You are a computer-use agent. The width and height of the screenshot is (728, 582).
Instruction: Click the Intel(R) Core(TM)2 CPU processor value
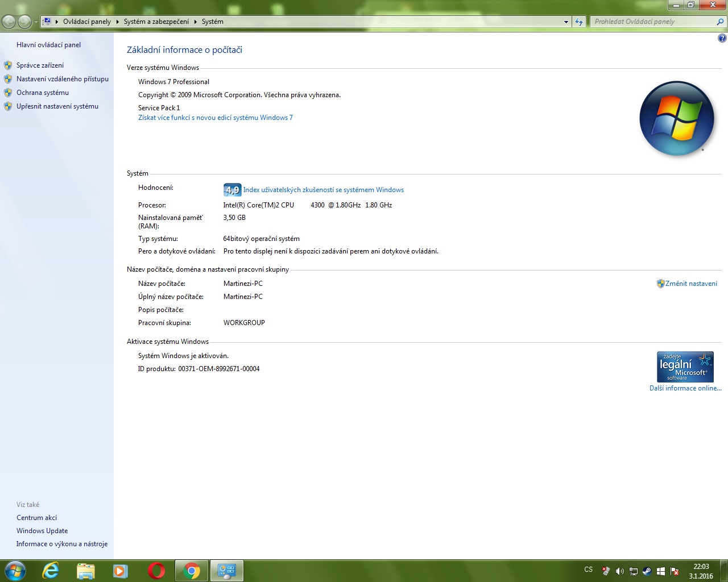pos(308,205)
